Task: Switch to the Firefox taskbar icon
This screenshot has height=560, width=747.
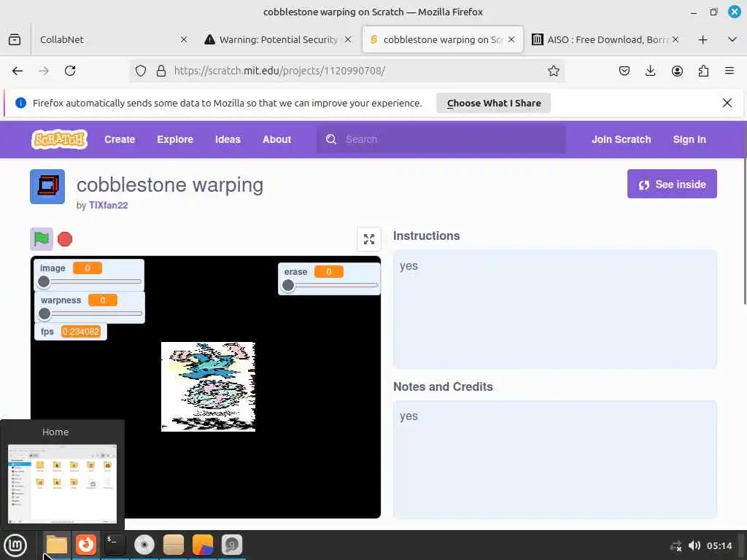Action: 86,545
